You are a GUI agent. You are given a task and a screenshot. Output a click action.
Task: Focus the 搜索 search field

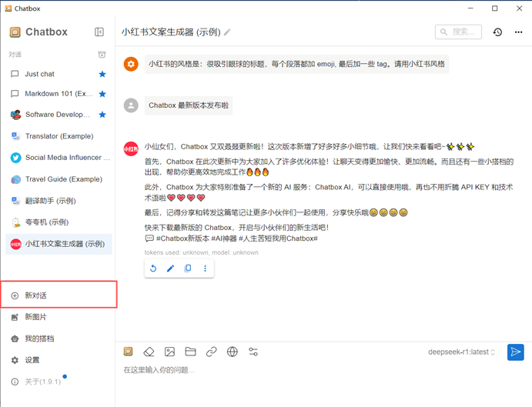click(458, 32)
